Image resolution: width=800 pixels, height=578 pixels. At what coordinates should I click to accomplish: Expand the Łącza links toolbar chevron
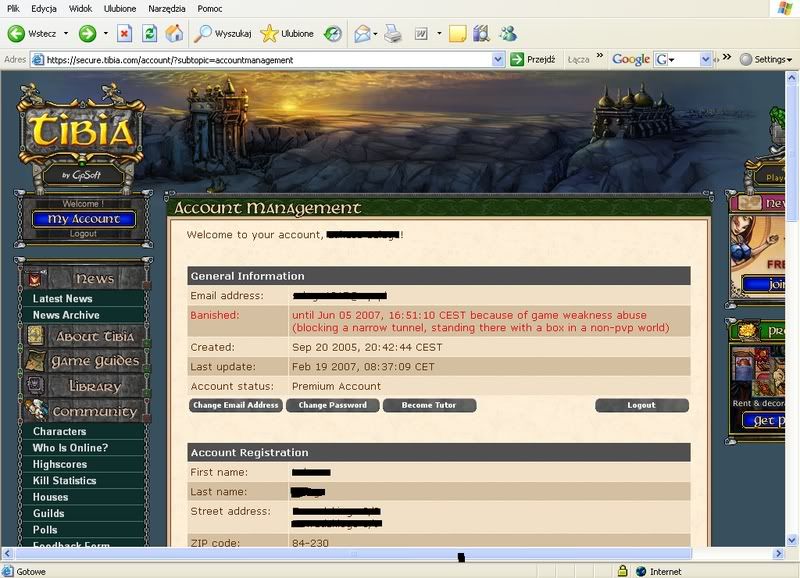[600, 56]
